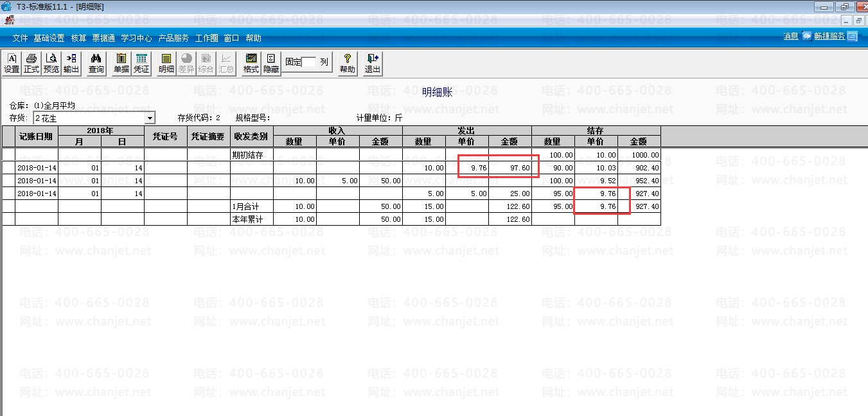This screenshot has width=868, height=416.
Task: Click the 正式 print toolbar icon
Action: point(31,63)
